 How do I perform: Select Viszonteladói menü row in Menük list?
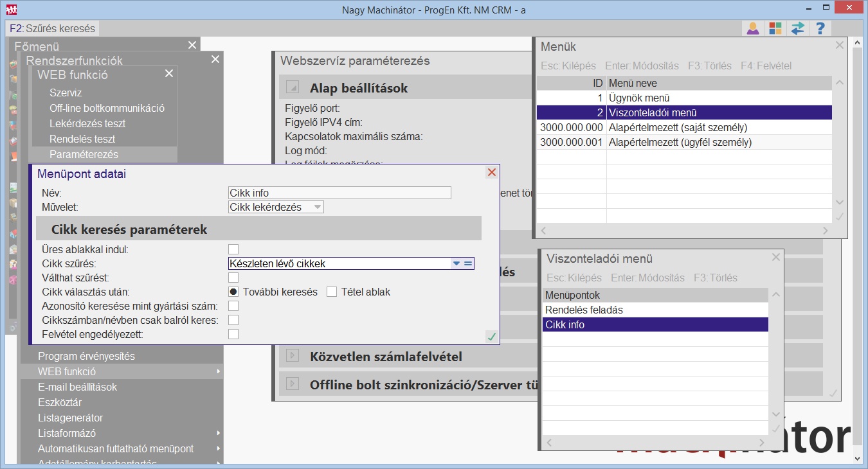tap(684, 112)
